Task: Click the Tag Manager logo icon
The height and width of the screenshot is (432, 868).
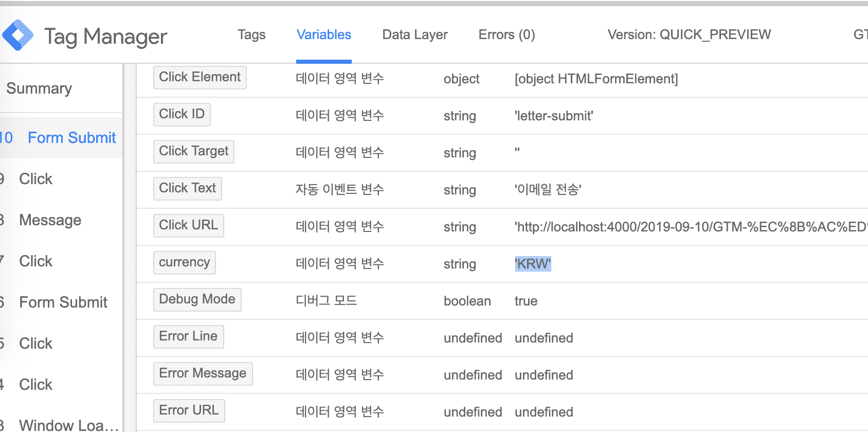Action: (18, 35)
